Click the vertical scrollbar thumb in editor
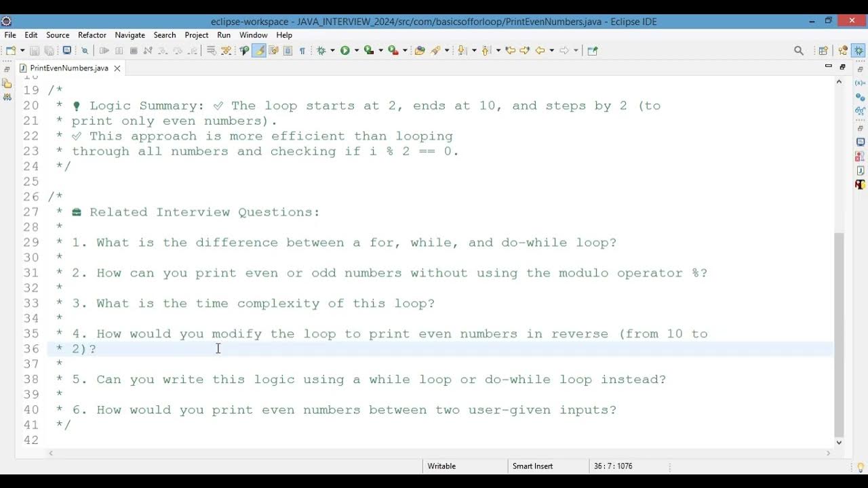Screen dimensions: 868x488 point(840,334)
